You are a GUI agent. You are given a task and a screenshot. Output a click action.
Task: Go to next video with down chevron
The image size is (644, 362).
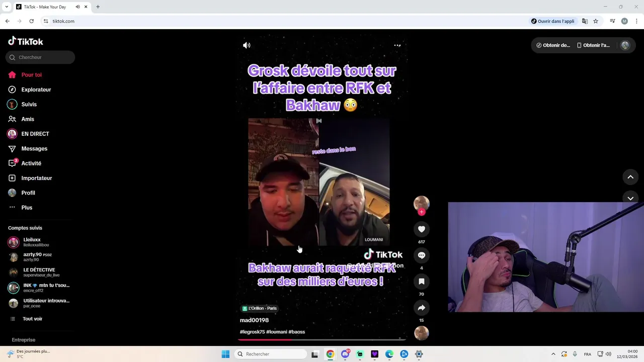point(630,198)
